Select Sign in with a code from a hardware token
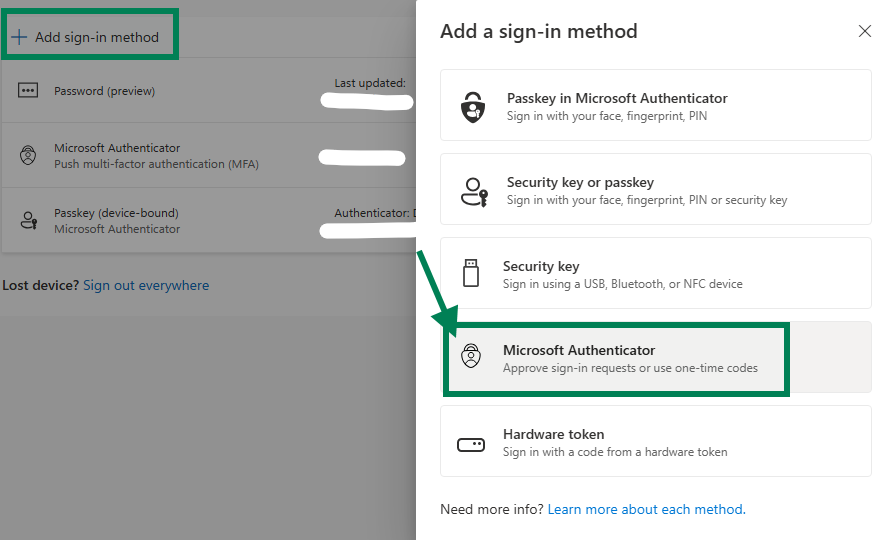The height and width of the screenshot is (540, 892). click(x=615, y=452)
